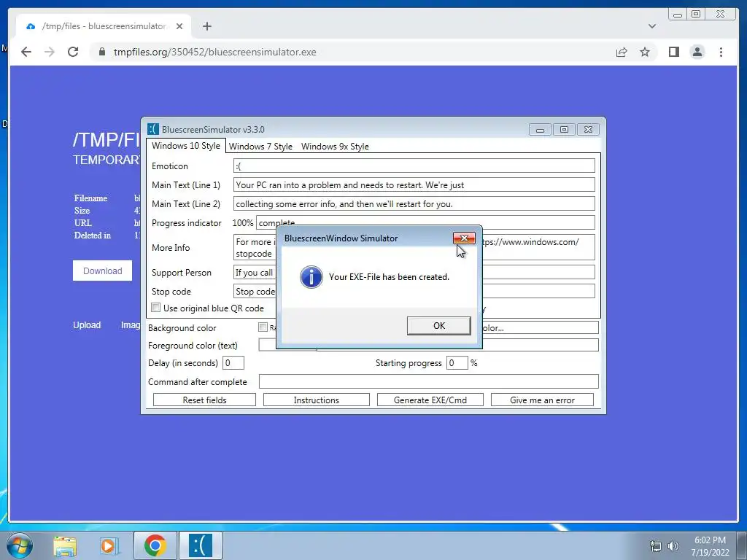
Task: Click the Starting progress percentage field
Action: pos(457,363)
